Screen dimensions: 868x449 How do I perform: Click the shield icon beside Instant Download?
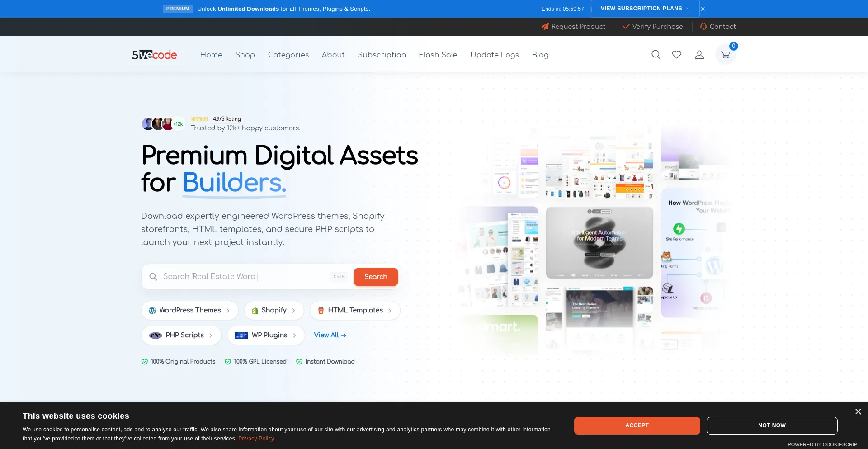pos(299,362)
